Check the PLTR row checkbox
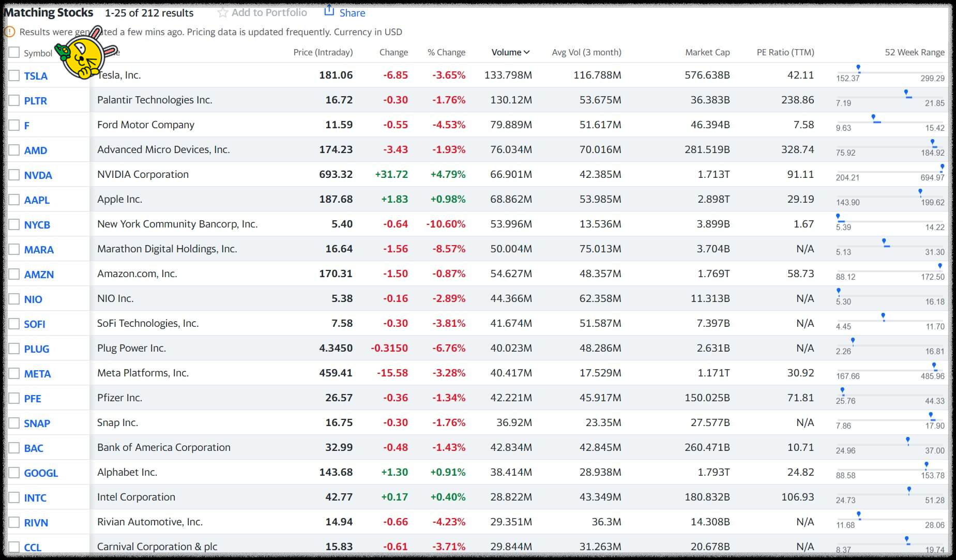This screenshot has width=956, height=560. click(14, 100)
